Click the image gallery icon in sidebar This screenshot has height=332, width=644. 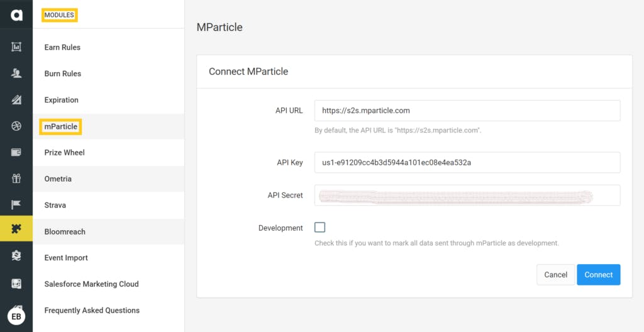16,284
